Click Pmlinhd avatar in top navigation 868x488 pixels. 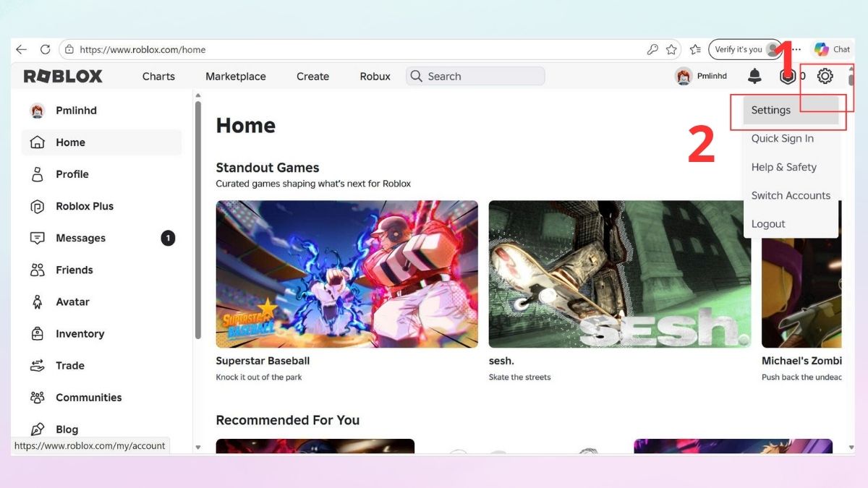pyautogui.click(x=684, y=76)
